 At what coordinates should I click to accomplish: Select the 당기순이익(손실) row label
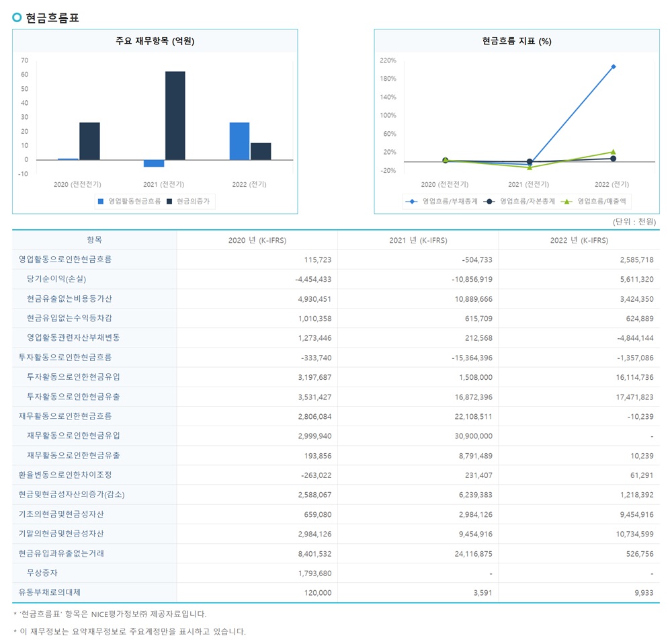[x=56, y=279]
